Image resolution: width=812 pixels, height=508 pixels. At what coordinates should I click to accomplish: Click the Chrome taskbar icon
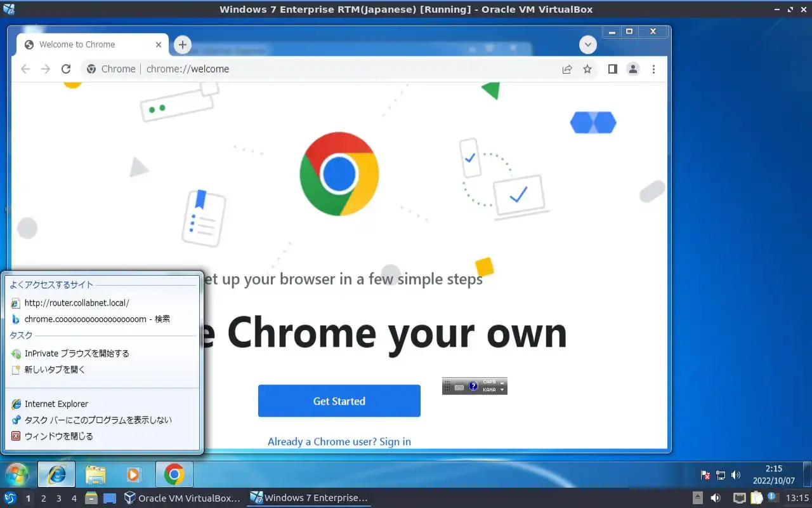click(x=174, y=474)
